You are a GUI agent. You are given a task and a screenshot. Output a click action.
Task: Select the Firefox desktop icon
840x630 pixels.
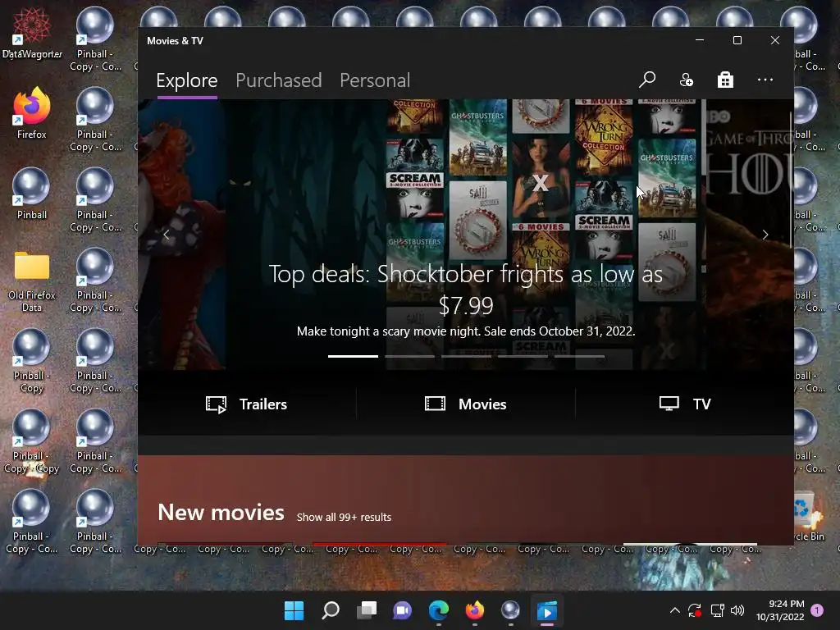(x=32, y=113)
